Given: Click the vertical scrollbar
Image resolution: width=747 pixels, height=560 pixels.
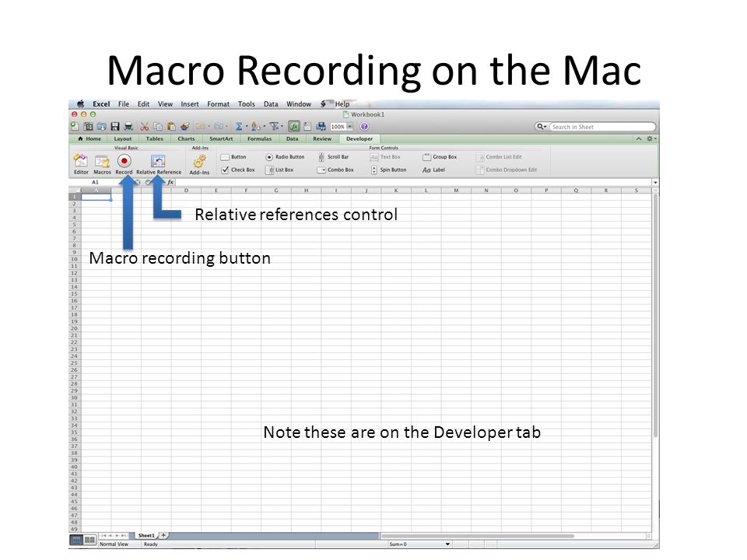Looking at the screenshot, I should point(655,314).
